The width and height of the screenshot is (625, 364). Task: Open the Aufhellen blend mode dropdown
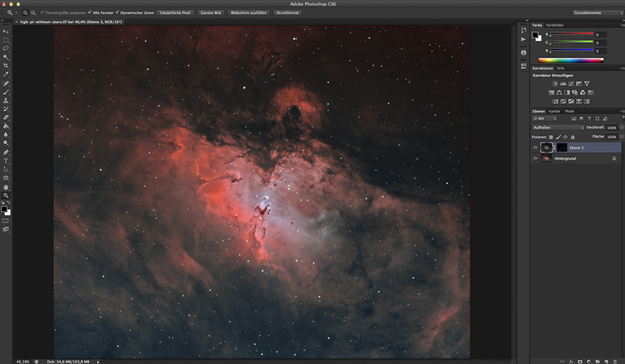point(558,128)
